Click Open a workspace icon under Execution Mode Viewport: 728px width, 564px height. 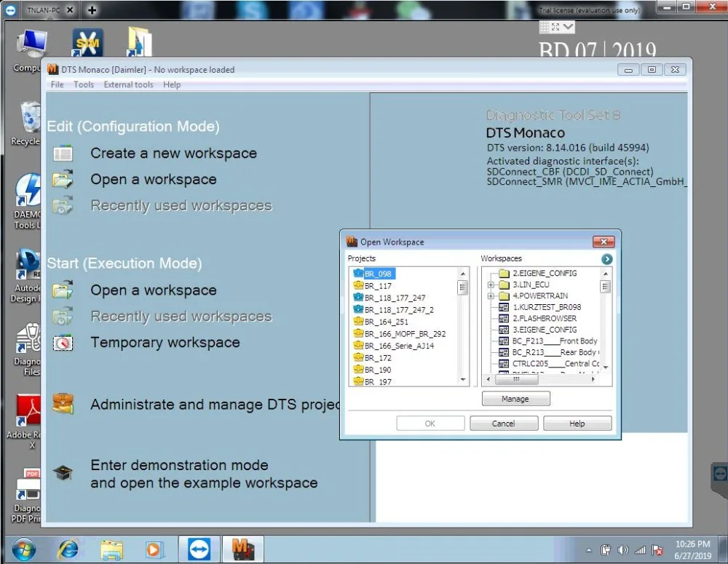[63, 290]
